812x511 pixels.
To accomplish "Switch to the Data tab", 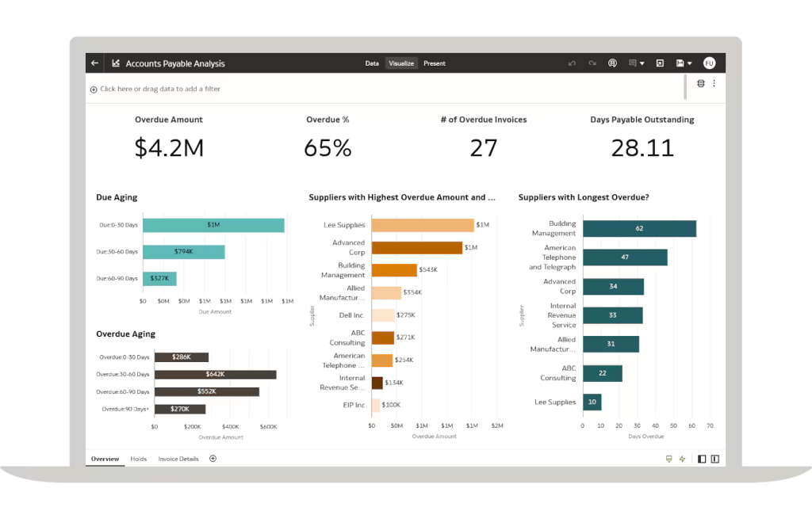I will point(372,63).
